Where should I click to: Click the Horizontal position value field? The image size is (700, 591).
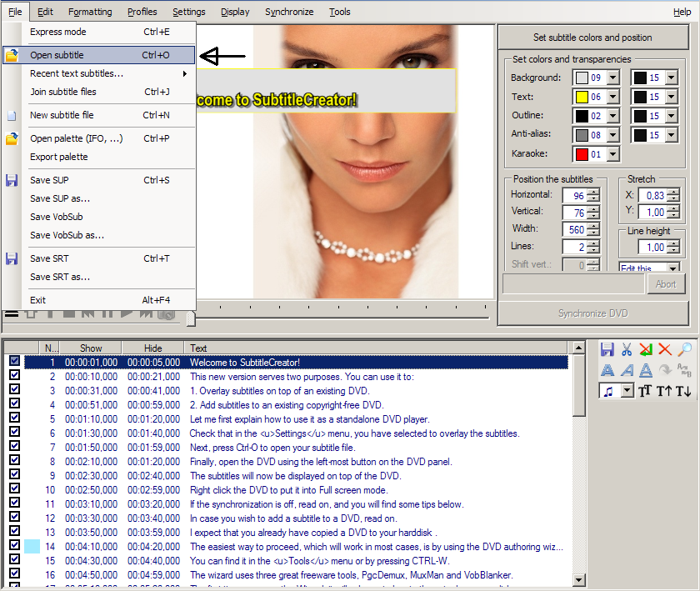click(574, 196)
